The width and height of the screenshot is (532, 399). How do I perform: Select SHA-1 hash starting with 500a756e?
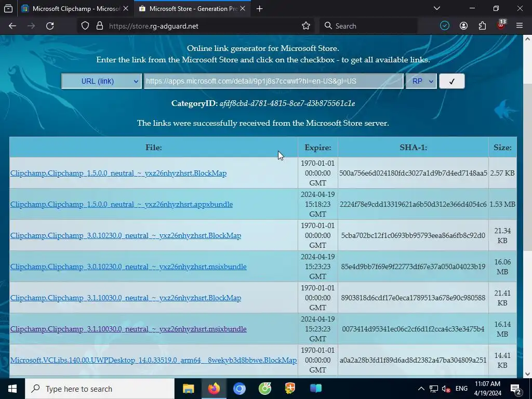tap(413, 173)
